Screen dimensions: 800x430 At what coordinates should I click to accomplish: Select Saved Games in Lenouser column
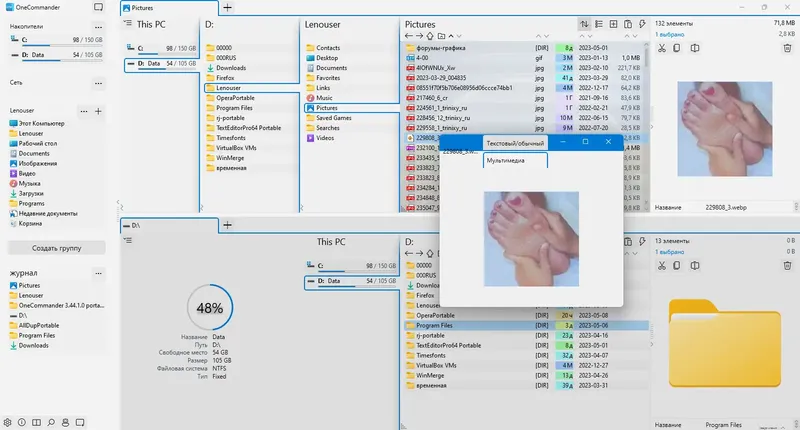(x=334, y=118)
